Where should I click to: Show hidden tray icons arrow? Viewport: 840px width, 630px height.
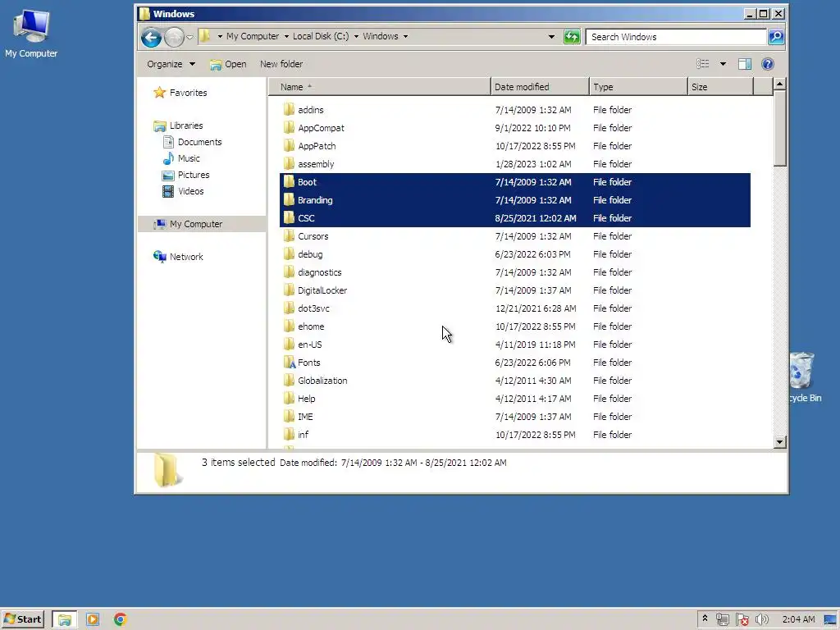click(705, 619)
